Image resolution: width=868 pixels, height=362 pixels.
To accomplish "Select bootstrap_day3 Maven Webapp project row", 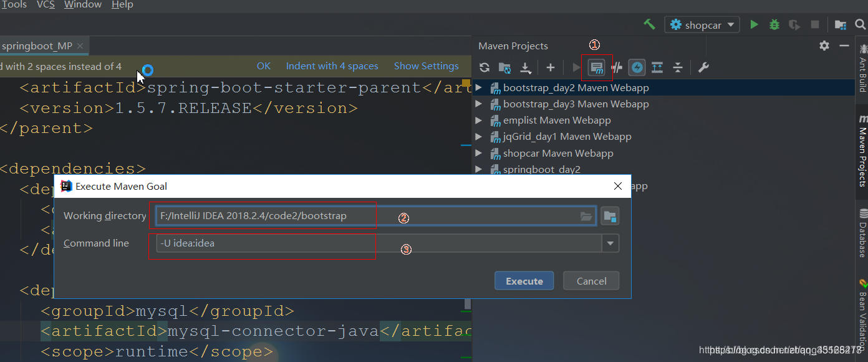I will pyautogui.click(x=663, y=104).
